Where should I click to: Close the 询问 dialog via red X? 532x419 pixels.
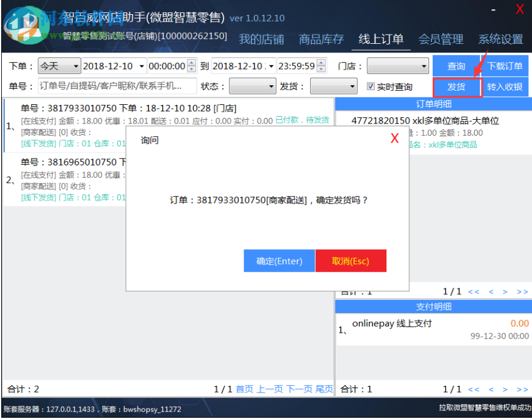coord(395,139)
